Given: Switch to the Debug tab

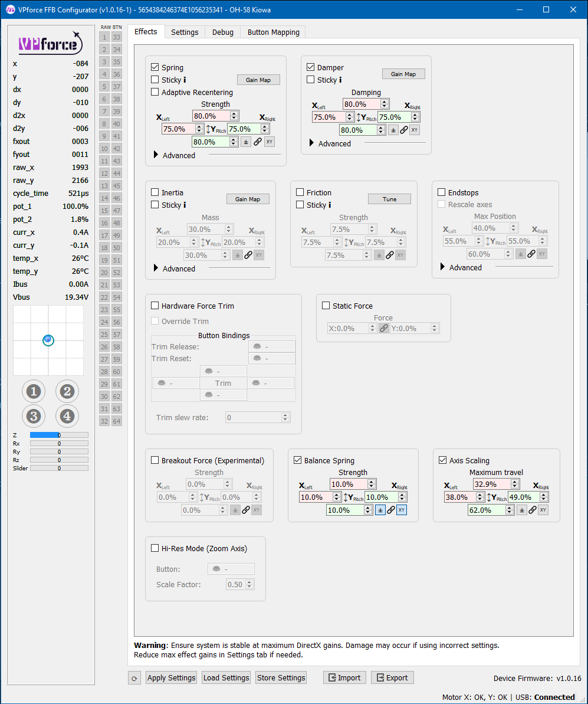Looking at the screenshot, I should (x=222, y=32).
